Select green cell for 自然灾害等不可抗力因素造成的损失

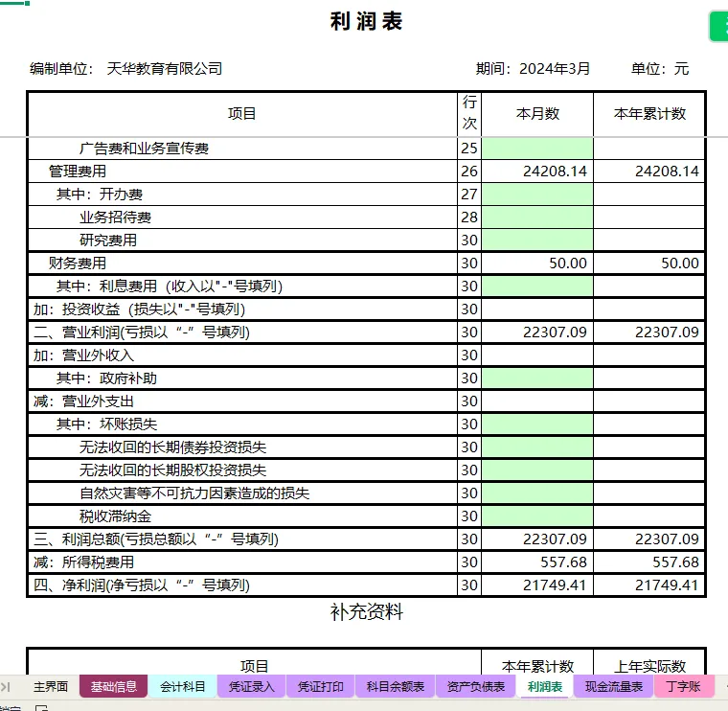537,493
